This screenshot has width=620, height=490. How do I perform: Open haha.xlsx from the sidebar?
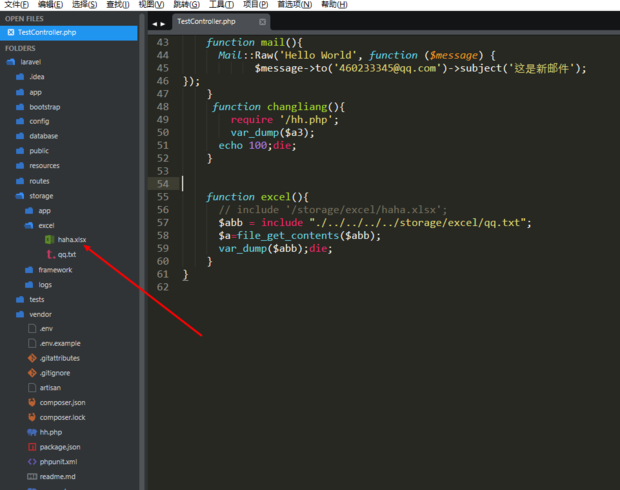(x=72, y=240)
